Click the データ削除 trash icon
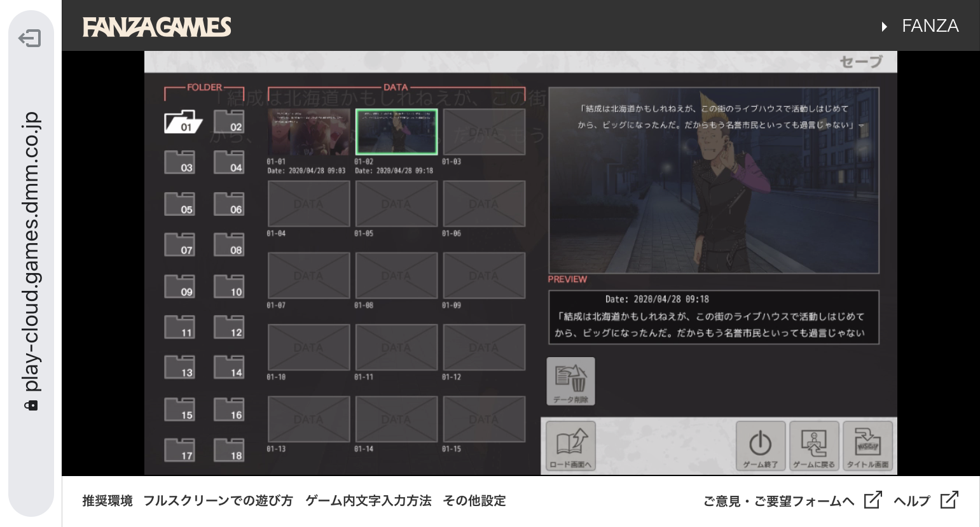 (x=570, y=381)
